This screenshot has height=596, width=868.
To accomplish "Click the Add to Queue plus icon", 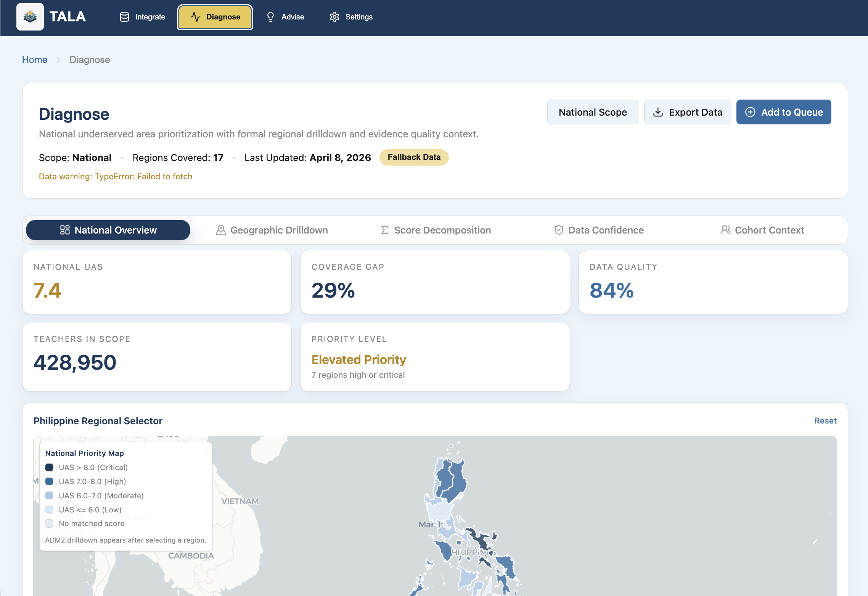I will (x=750, y=112).
